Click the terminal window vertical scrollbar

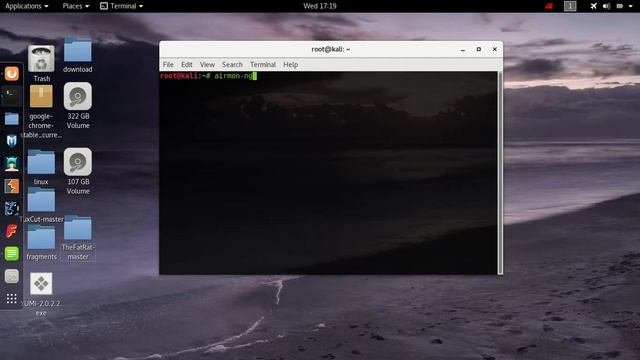(x=500, y=173)
